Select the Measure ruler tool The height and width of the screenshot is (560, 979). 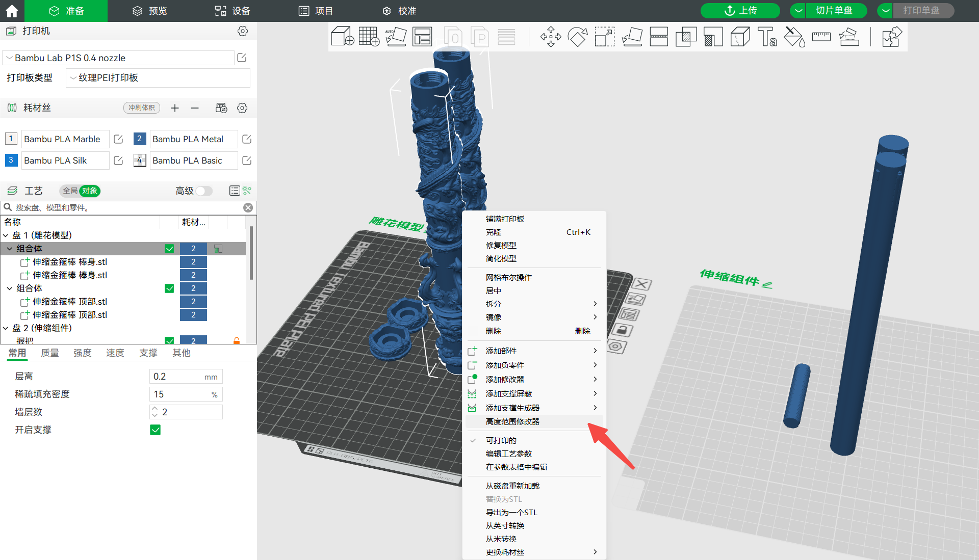pyautogui.click(x=821, y=37)
